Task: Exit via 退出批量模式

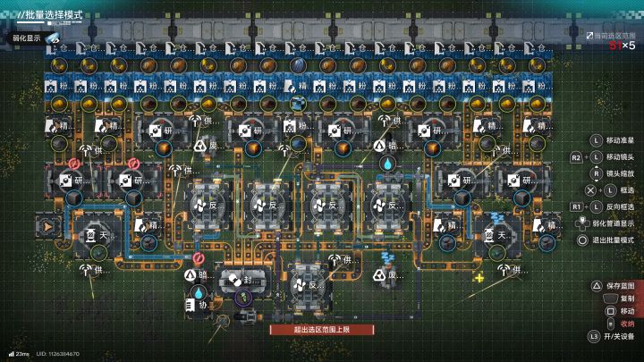Action: [x=606, y=240]
